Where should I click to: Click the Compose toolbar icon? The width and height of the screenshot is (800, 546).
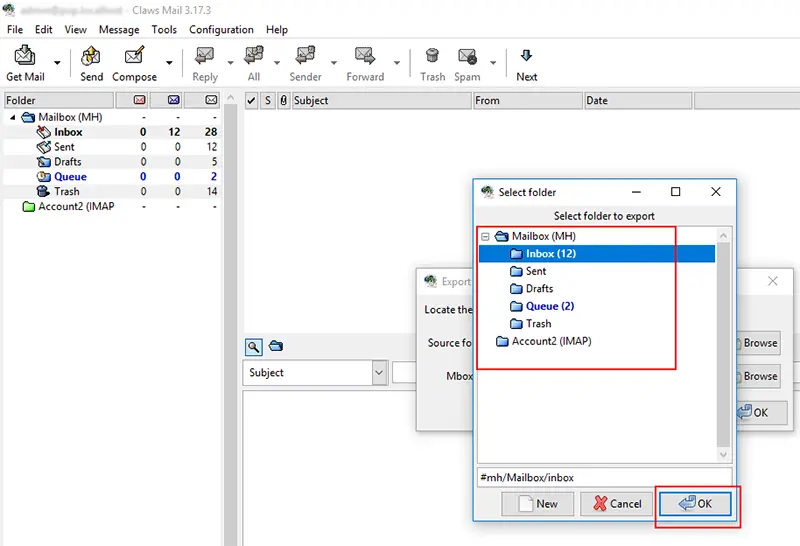point(134,55)
